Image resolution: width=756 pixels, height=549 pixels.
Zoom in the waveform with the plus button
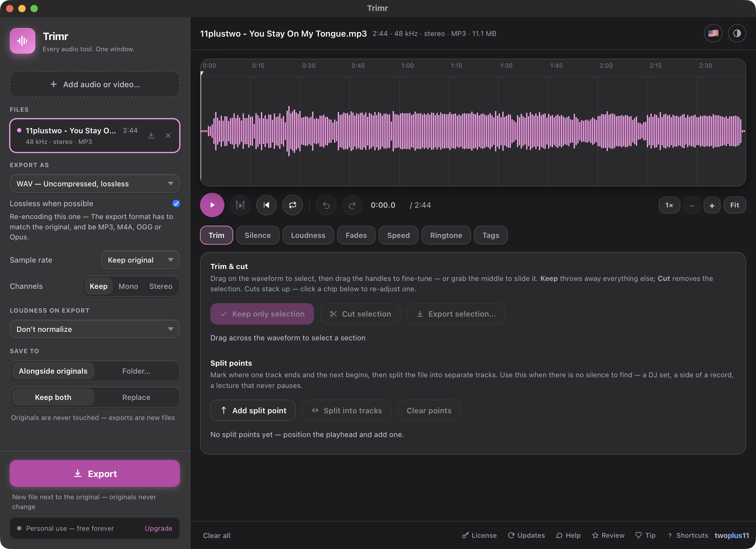712,205
